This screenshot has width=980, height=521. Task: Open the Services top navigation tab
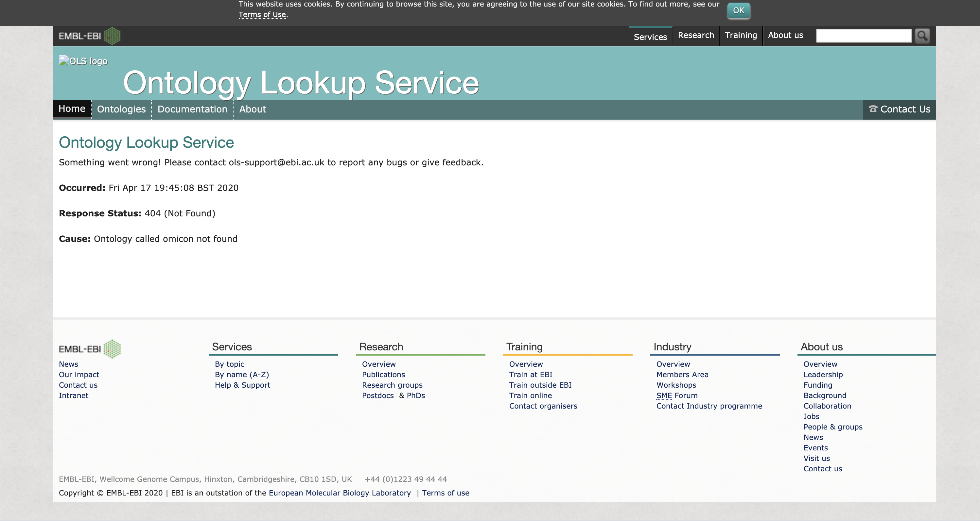[x=650, y=37]
